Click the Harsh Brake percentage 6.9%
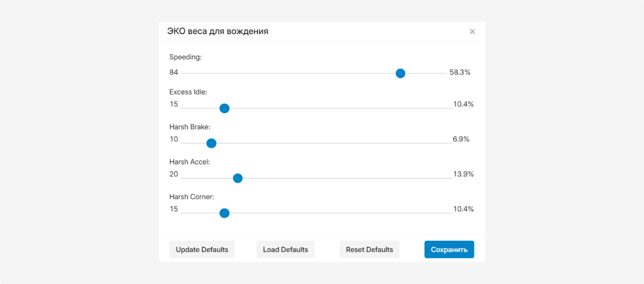The width and height of the screenshot is (644, 284). pos(461,139)
